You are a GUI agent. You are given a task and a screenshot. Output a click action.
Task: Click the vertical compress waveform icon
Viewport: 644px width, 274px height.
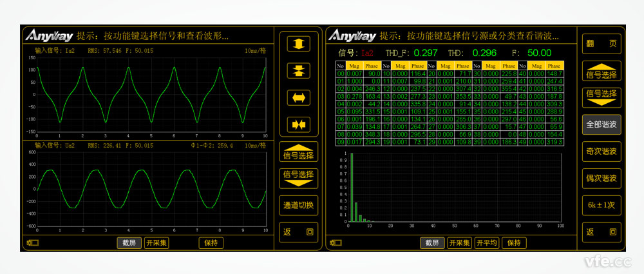pos(298,70)
